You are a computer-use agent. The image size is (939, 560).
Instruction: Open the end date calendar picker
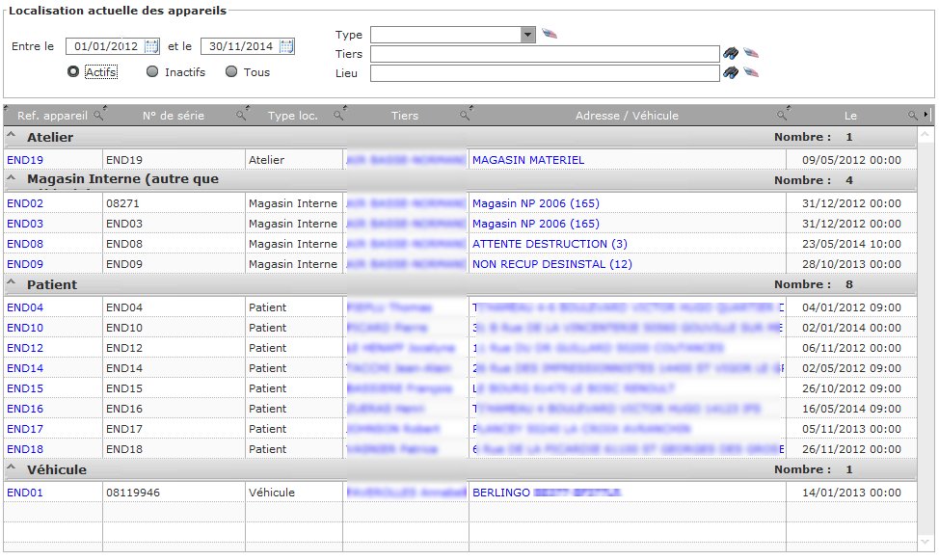click(x=287, y=46)
